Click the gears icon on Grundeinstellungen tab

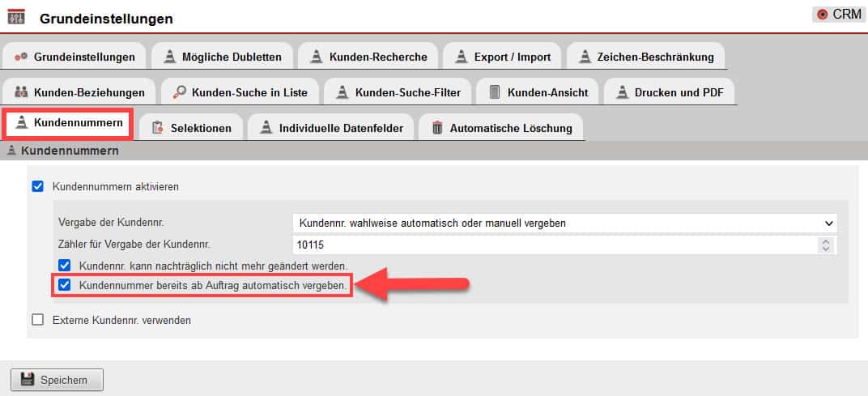coord(21,57)
